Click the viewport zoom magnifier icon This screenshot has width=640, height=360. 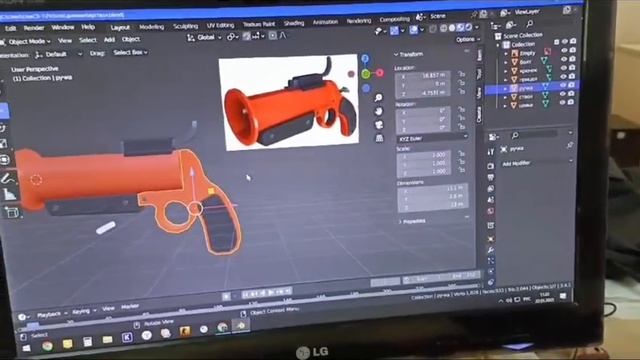click(x=379, y=98)
